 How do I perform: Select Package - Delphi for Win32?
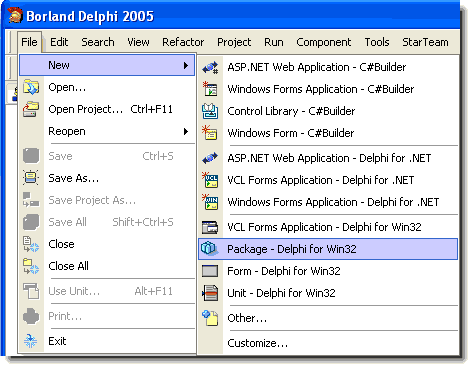point(328,249)
